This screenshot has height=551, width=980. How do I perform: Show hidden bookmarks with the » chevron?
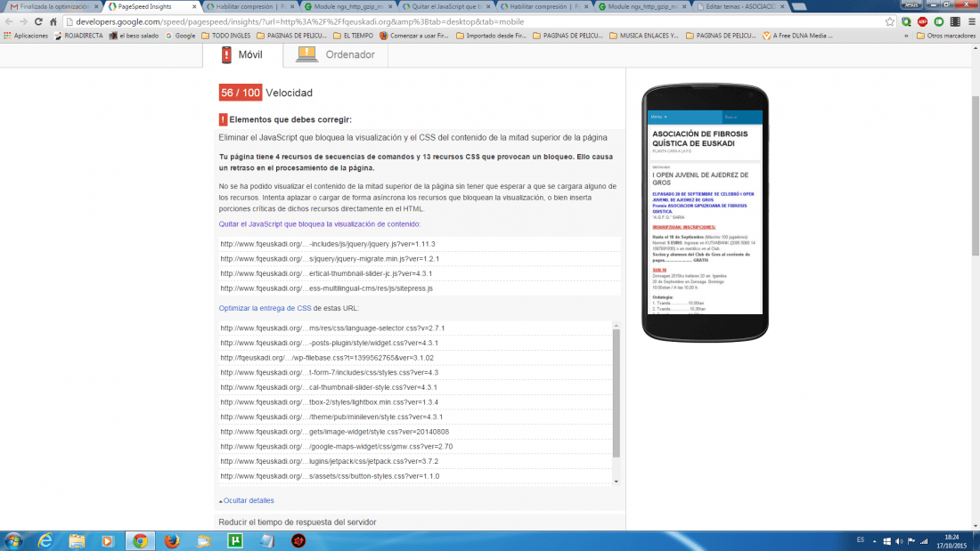coord(906,36)
